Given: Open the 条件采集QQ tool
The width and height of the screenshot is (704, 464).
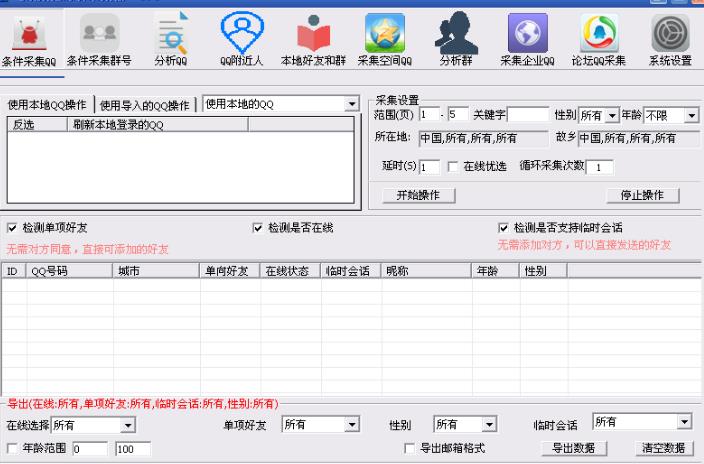Looking at the screenshot, I should (29, 41).
